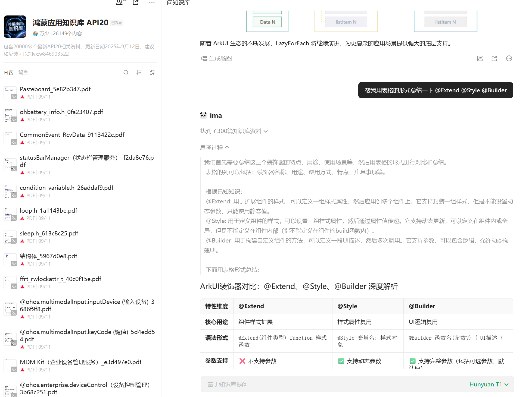Click the 鸿蒙应用知识库 cover thumbnail
This screenshot has width=532, height=397.
coord(15,27)
